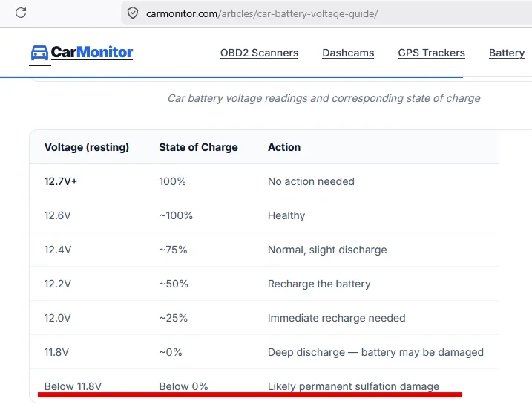Click the image caption about voltage readings
532x413 pixels.
tap(324, 98)
